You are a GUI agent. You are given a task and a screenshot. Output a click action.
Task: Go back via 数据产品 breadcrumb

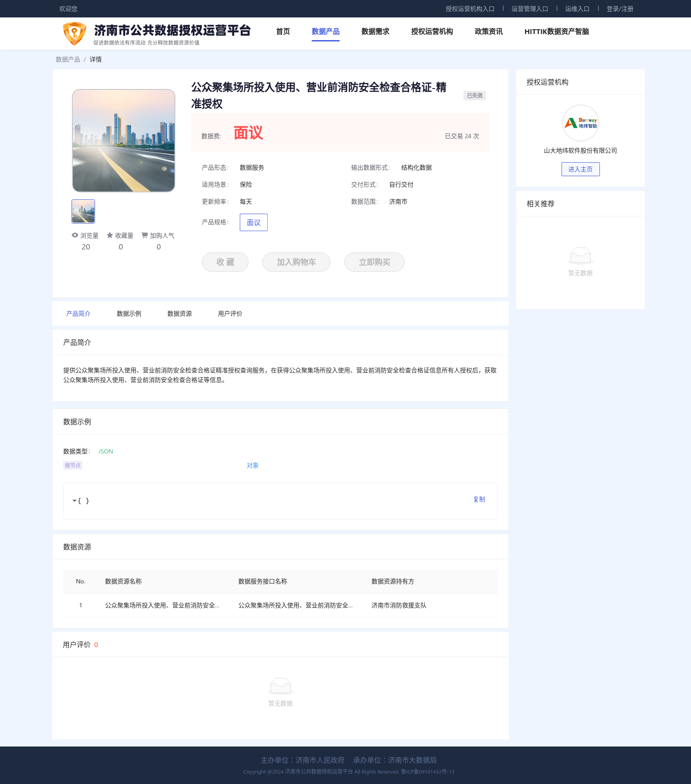[x=68, y=59]
